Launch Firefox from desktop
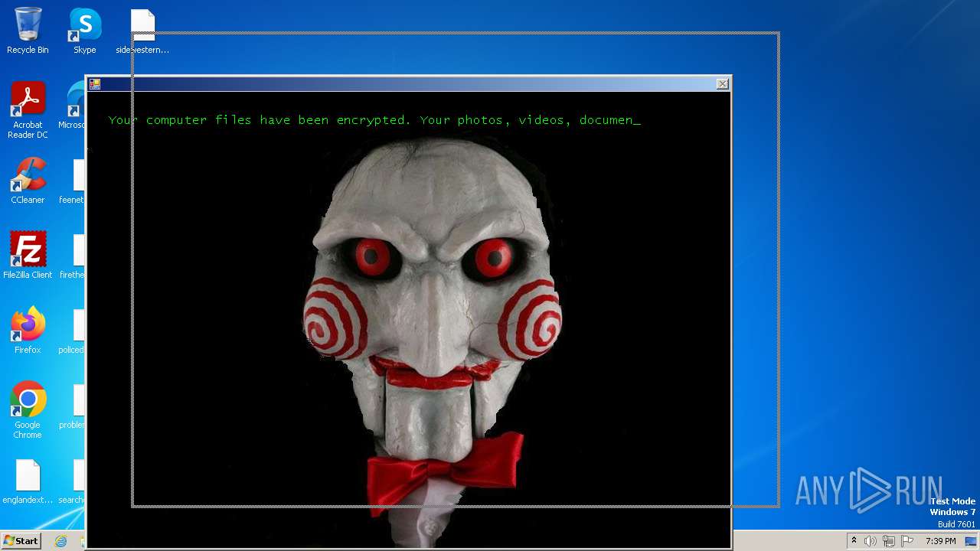Viewport: 980px width, 551px height. 28,331
